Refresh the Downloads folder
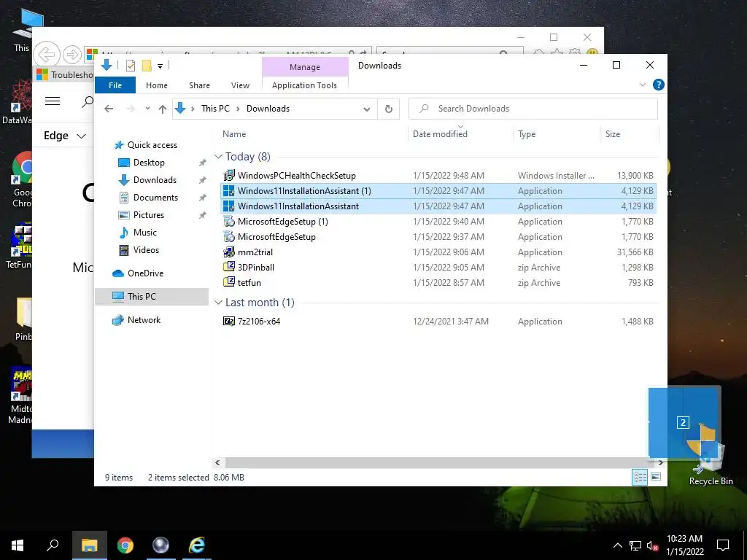The height and width of the screenshot is (560, 747). point(389,109)
